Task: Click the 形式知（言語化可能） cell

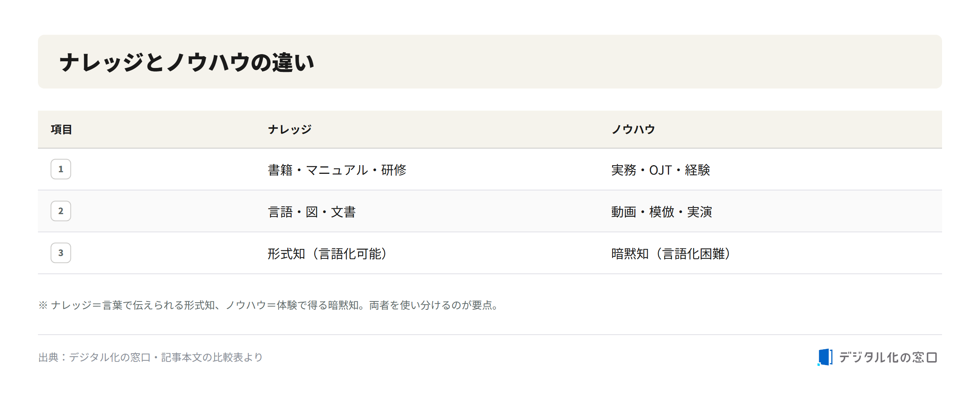Action: 327,254
